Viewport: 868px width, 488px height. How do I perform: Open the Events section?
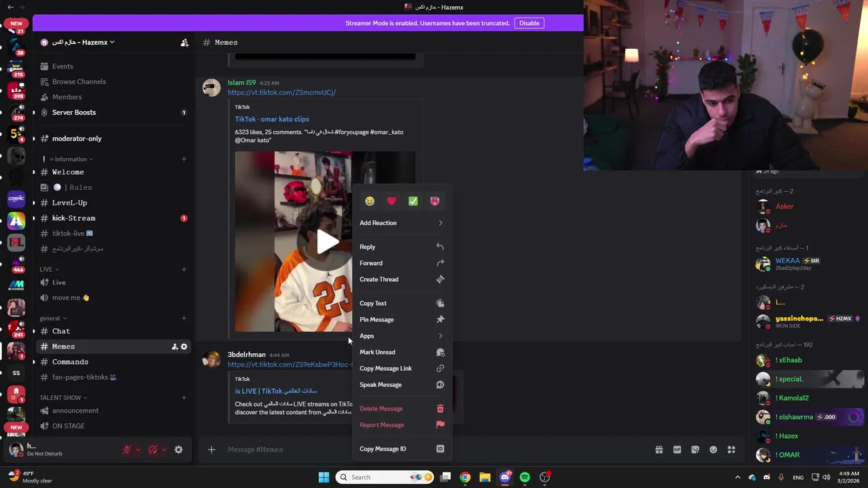114,66
